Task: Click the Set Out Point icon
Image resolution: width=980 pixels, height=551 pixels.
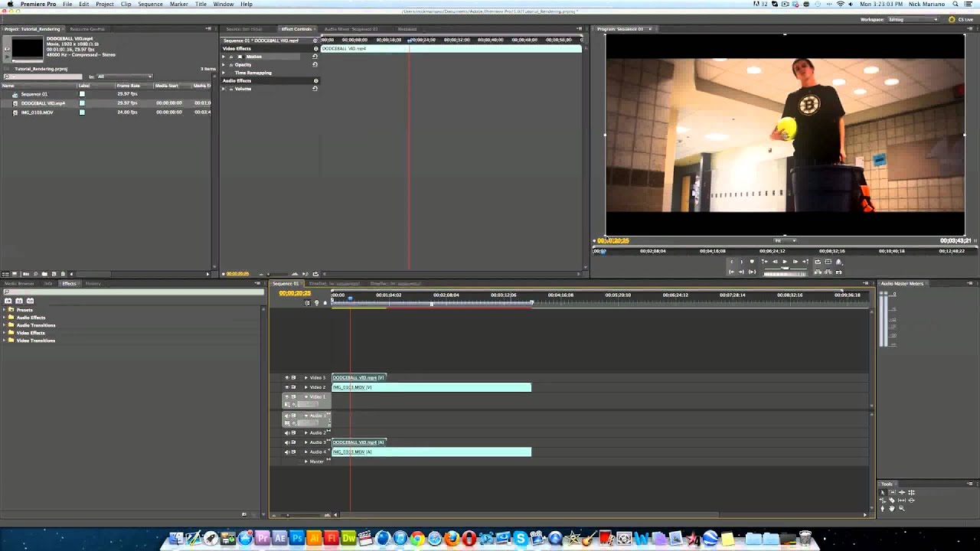Action: coord(741,262)
